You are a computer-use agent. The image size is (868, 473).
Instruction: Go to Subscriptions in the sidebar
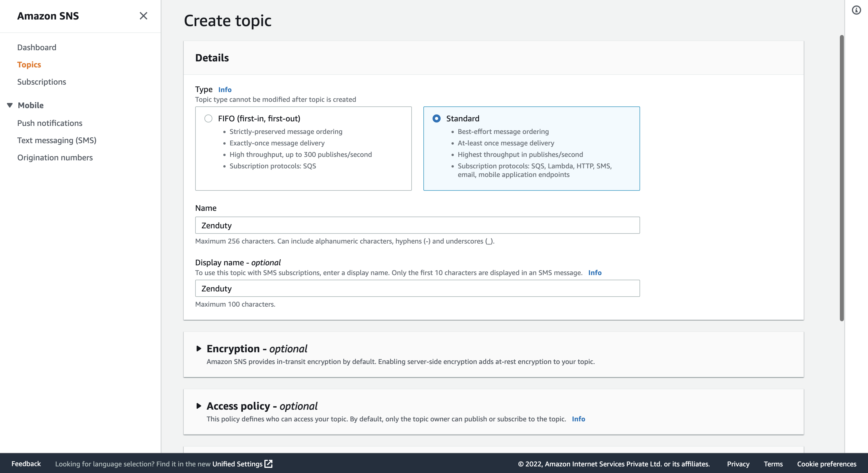tap(41, 82)
